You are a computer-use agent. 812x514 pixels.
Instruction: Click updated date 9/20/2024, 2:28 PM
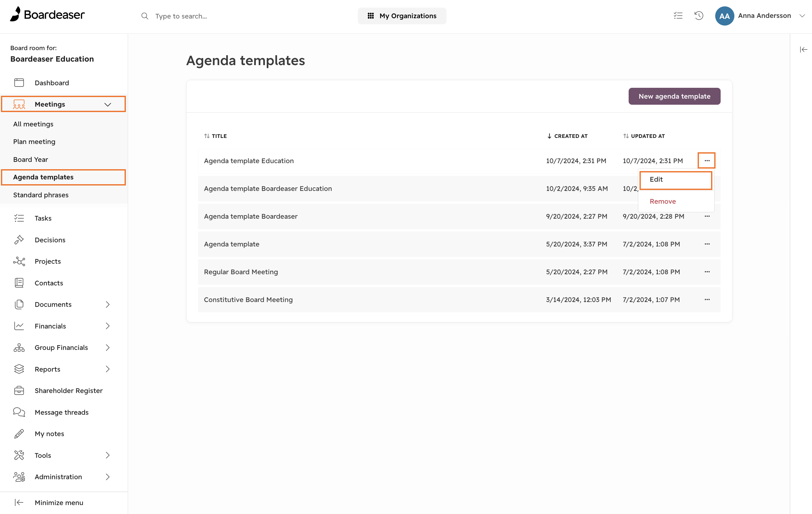[653, 216]
